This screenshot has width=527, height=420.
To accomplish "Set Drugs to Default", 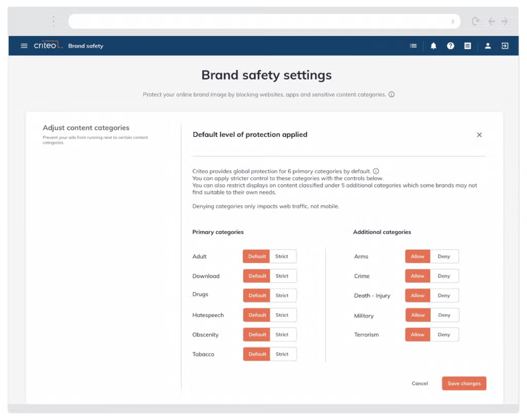I will [x=256, y=296].
